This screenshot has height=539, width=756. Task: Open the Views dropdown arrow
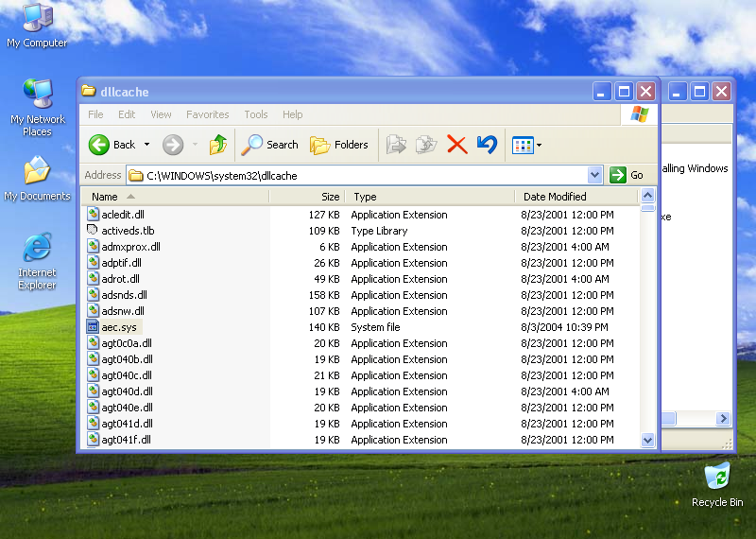pyautogui.click(x=539, y=145)
